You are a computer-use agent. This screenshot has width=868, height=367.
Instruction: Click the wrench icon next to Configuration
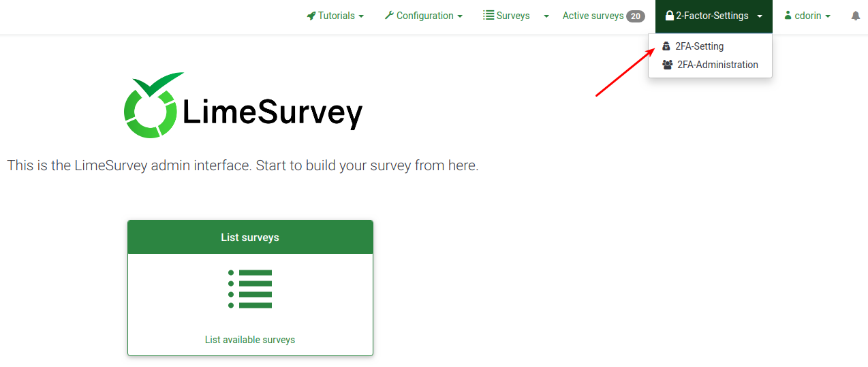point(389,16)
